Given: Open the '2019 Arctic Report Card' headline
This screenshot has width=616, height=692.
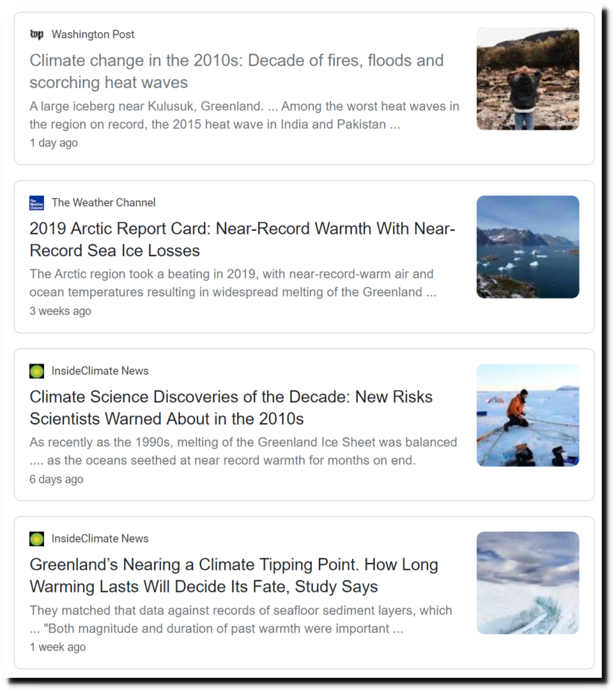Looking at the screenshot, I should [x=242, y=240].
